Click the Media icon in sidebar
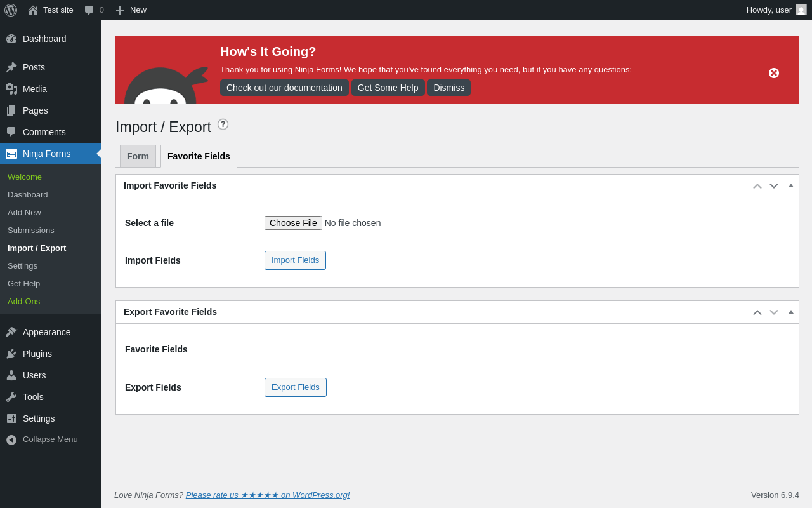The image size is (812, 508). click(11, 89)
